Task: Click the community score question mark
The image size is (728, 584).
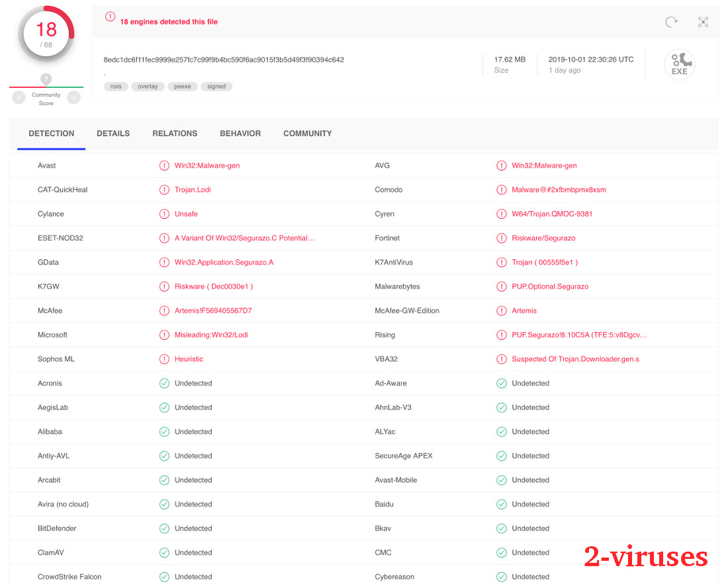Action: click(x=46, y=79)
